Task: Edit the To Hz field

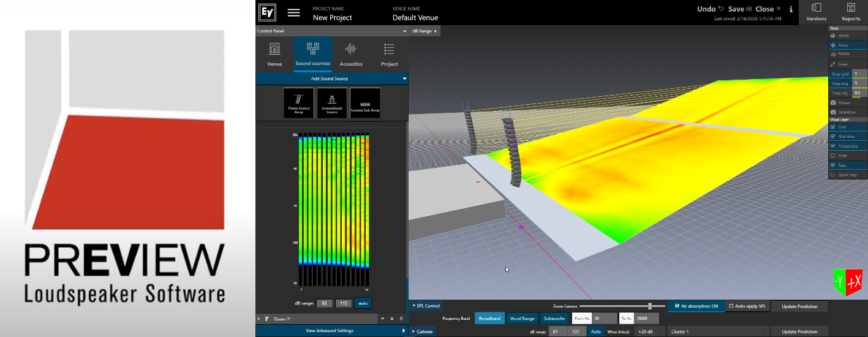Action: [x=647, y=318]
